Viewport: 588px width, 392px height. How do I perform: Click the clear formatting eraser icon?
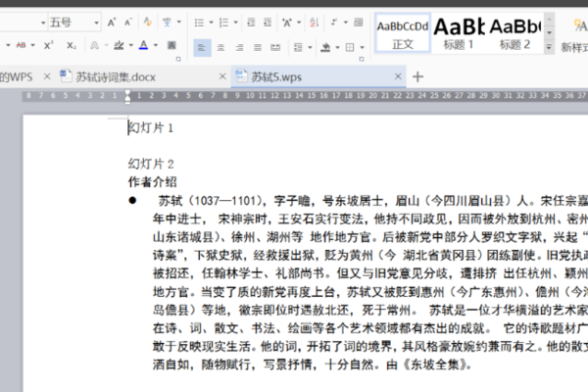(148, 23)
